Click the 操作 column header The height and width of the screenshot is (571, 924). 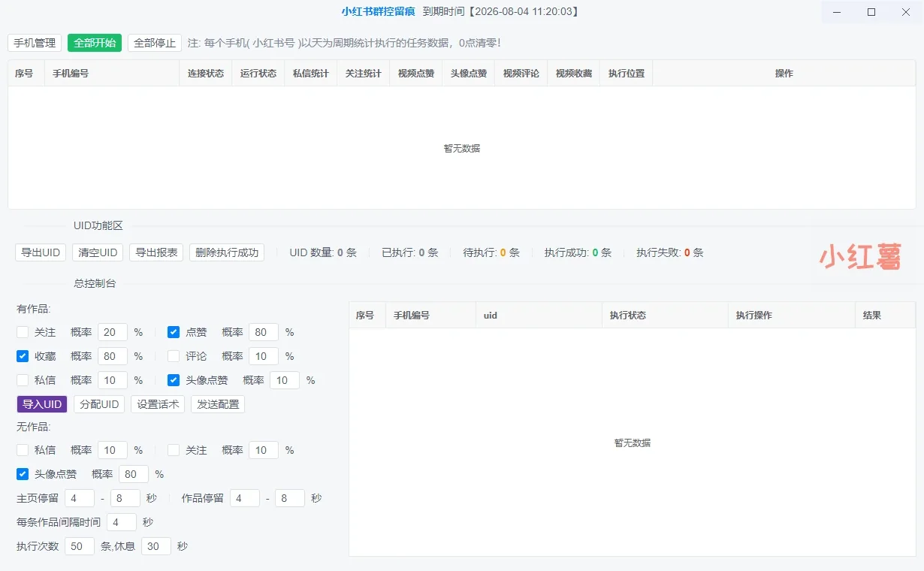784,74
